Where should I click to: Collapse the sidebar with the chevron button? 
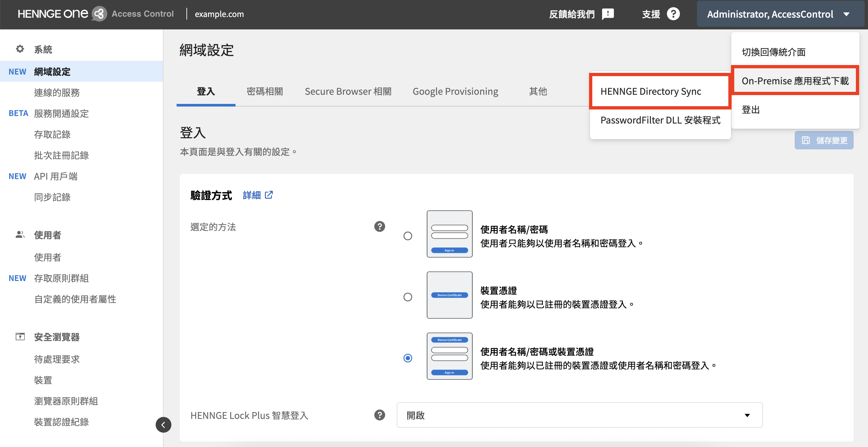tap(164, 424)
